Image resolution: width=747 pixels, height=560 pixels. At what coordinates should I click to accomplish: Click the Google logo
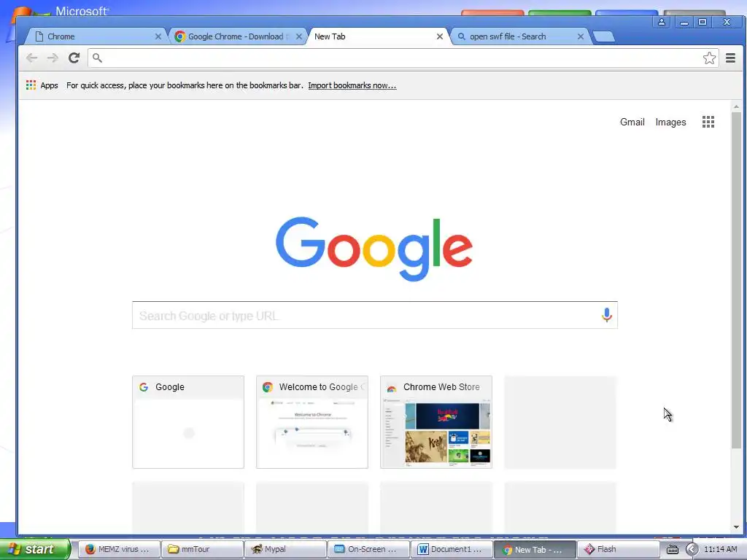coord(374,249)
